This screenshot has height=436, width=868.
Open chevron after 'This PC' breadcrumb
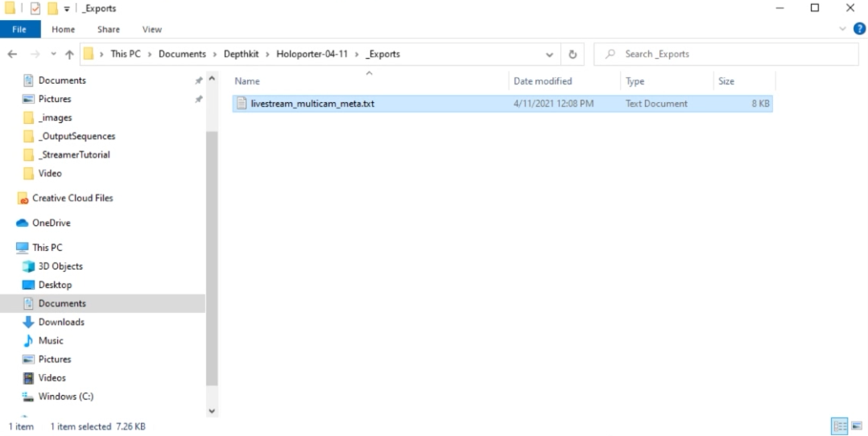coord(150,54)
